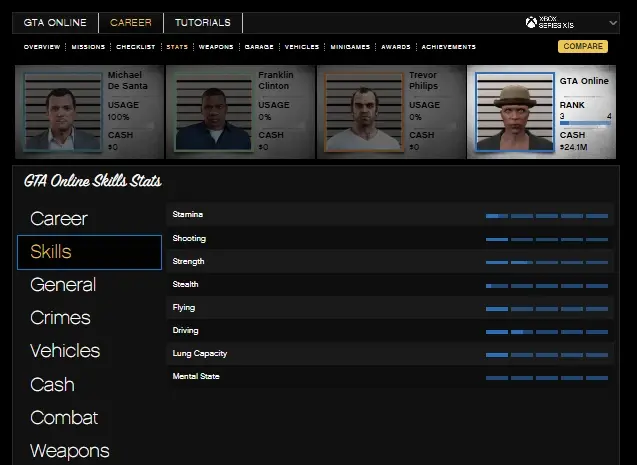Go to the Weapons sub-navigation link

pos(217,47)
